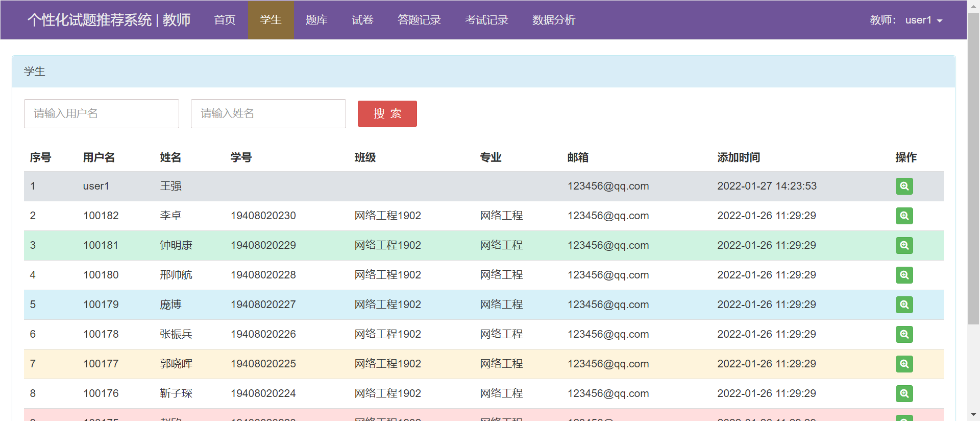Click the scrollbar down arrow

(973, 414)
